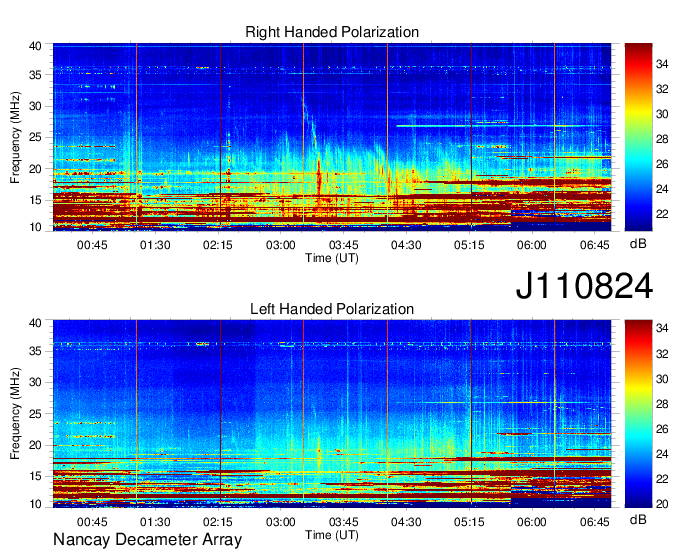Click the 04:30 time tick under Left Handed plot
The width and height of the screenshot is (680, 552).
pos(406,522)
